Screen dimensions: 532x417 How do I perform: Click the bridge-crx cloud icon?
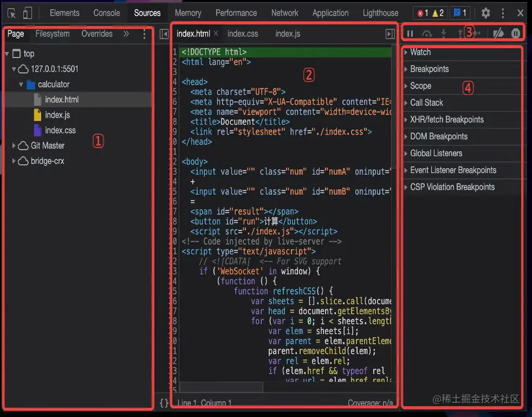[23, 161]
